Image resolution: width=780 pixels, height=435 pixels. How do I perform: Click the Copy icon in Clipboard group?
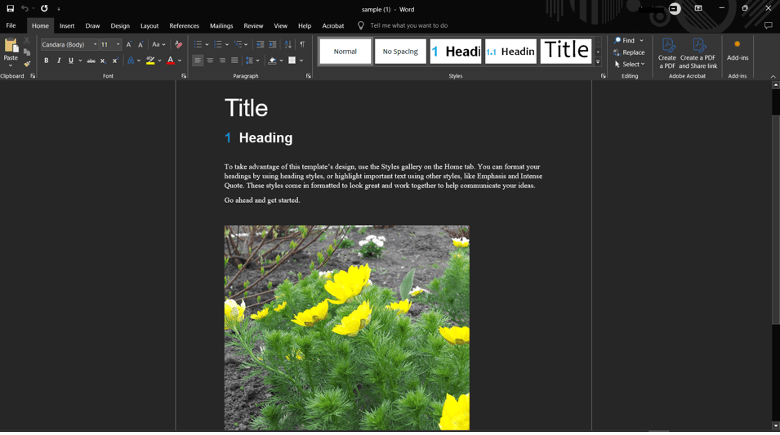click(x=27, y=52)
